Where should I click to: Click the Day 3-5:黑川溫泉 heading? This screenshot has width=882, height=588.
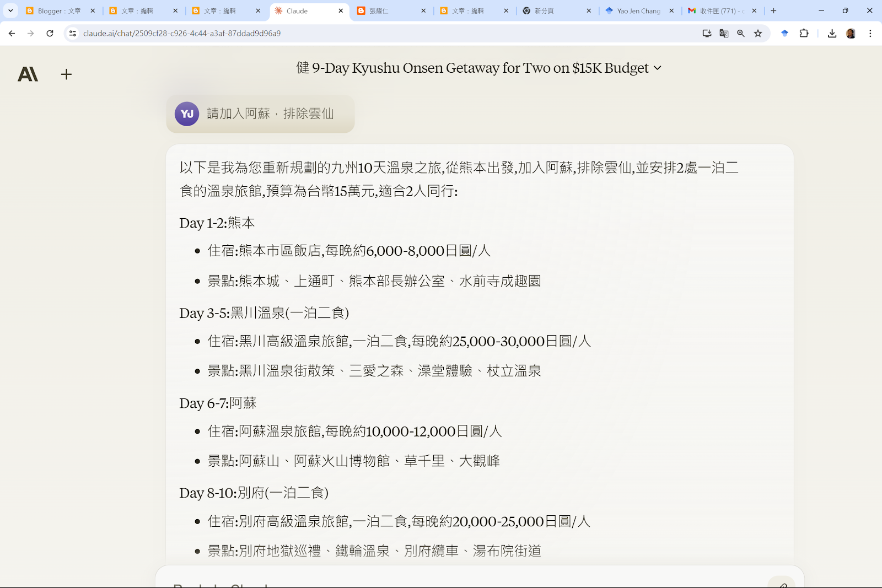pos(264,313)
